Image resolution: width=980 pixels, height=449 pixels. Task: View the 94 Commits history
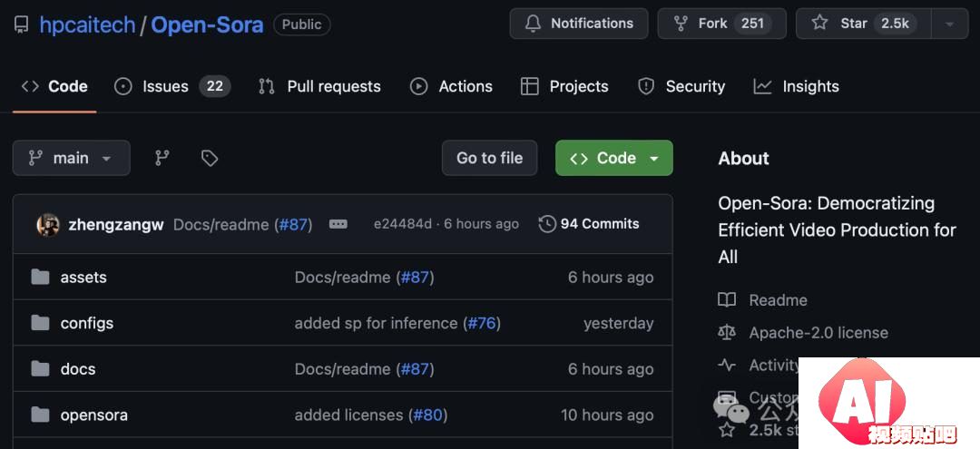point(589,224)
